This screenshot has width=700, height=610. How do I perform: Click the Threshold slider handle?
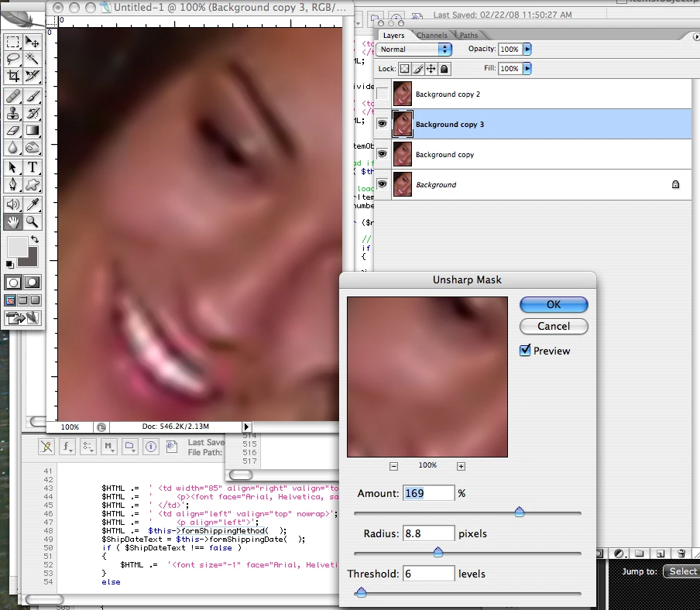tap(361, 592)
